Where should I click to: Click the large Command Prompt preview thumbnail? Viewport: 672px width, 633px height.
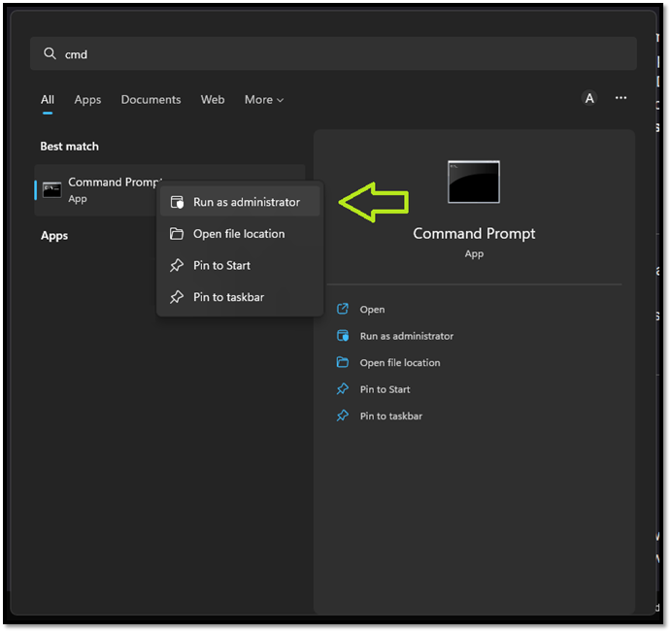click(x=474, y=183)
